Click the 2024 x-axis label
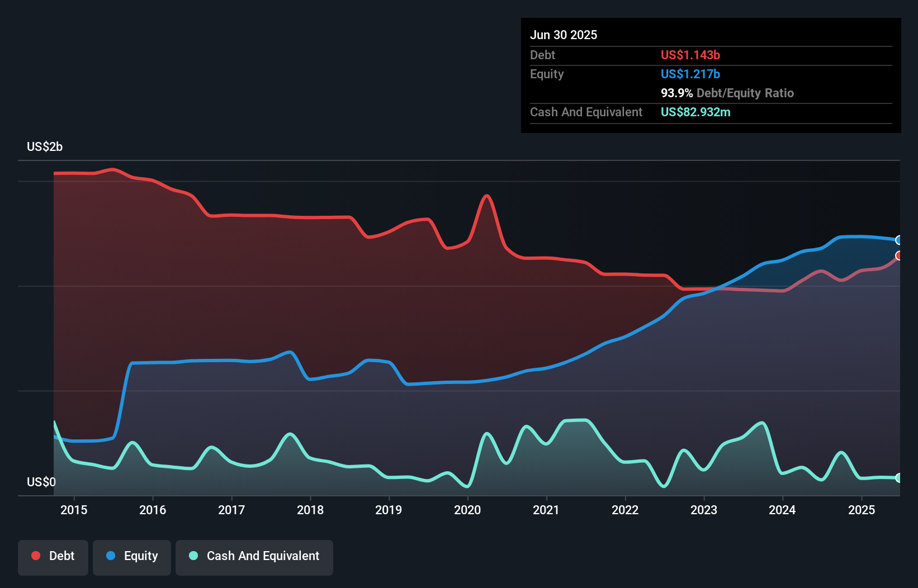This screenshot has width=918, height=588. coord(782,510)
